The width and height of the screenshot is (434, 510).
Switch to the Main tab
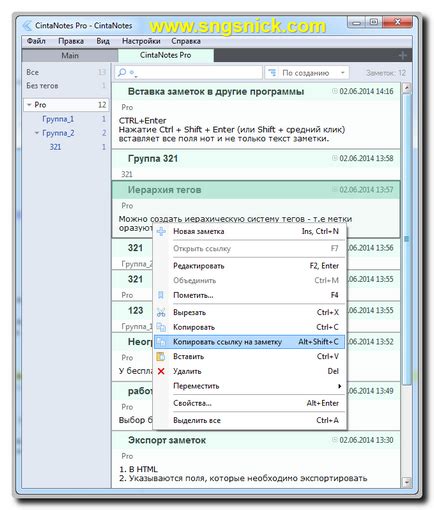70,55
